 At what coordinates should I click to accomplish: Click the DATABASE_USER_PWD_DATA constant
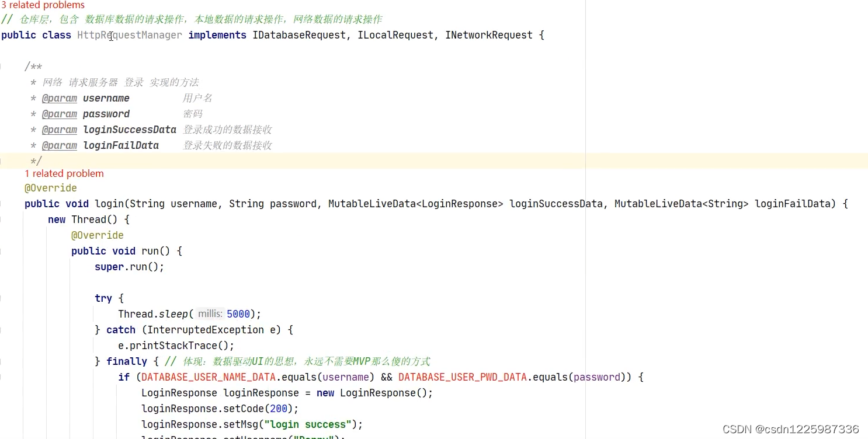click(463, 377)
